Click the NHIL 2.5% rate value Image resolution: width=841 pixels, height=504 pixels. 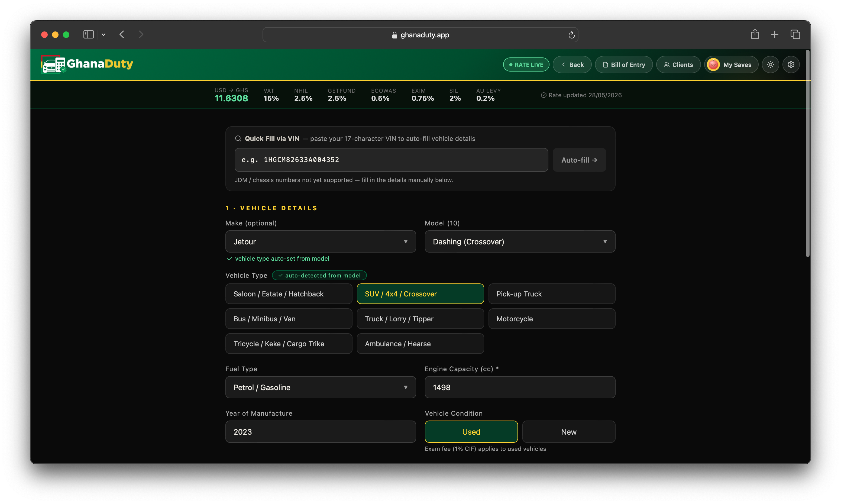pyautogui.click(x=303, y=98)
